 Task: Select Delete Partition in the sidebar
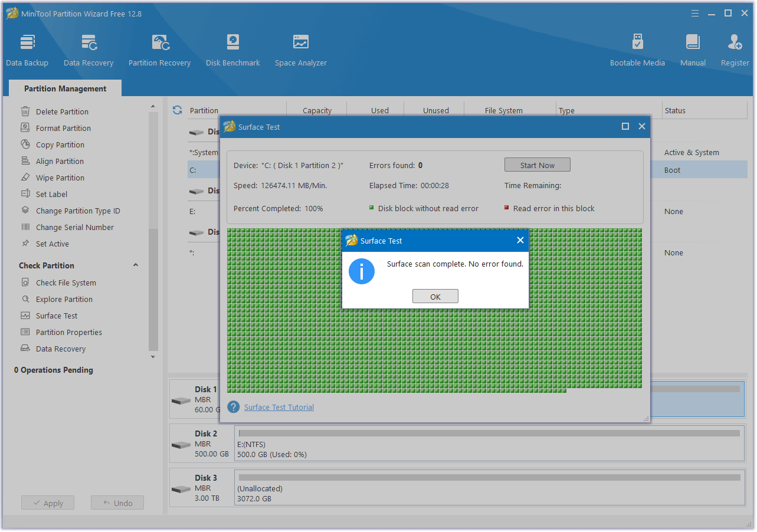tap(62, 111)
